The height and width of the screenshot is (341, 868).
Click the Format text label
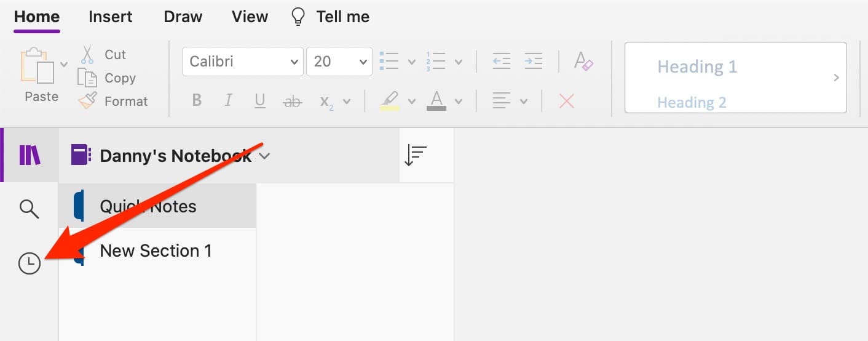(x=126, y=102)
